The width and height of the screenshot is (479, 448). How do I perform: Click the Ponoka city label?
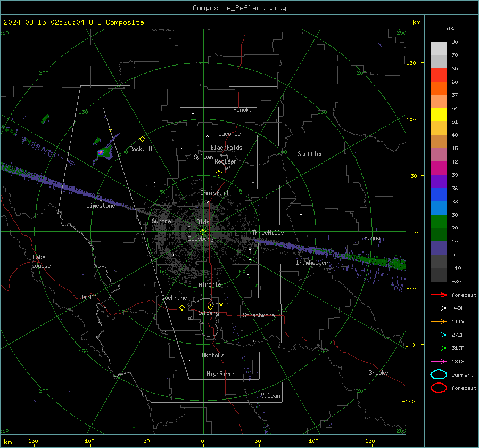point(243,110)
